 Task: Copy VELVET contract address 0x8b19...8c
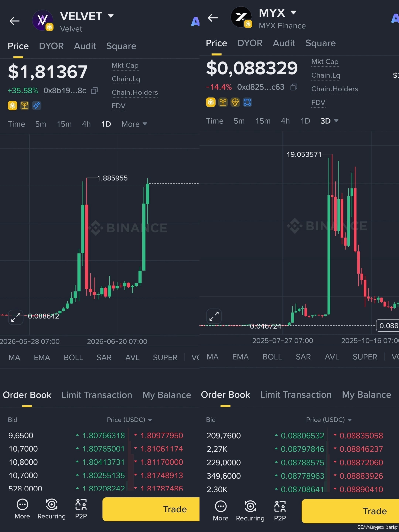[x=94, y=91]
